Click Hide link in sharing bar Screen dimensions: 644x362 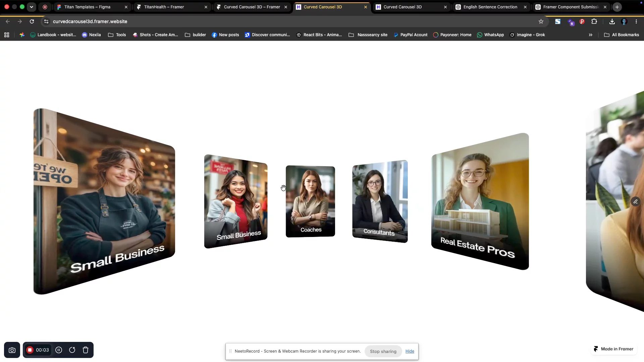point(410,351)
